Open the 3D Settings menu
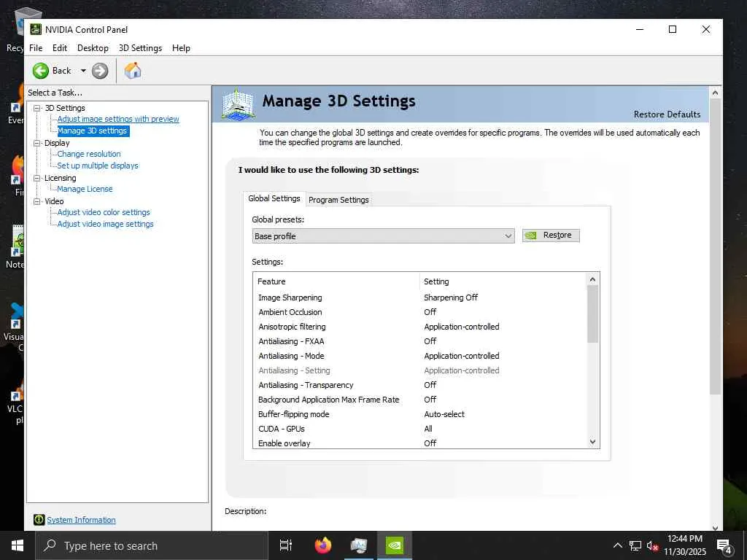The height and width of the screenshot is (560, 747). [141, 48]
